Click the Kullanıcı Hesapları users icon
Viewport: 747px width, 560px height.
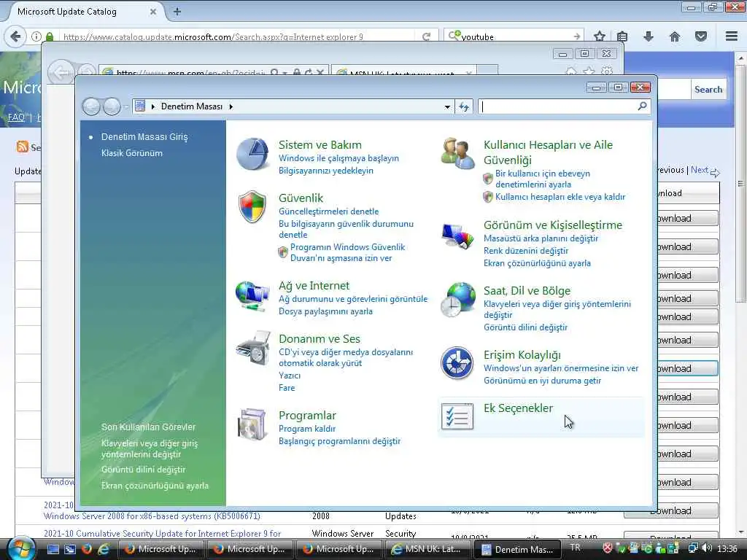point(458,154)
